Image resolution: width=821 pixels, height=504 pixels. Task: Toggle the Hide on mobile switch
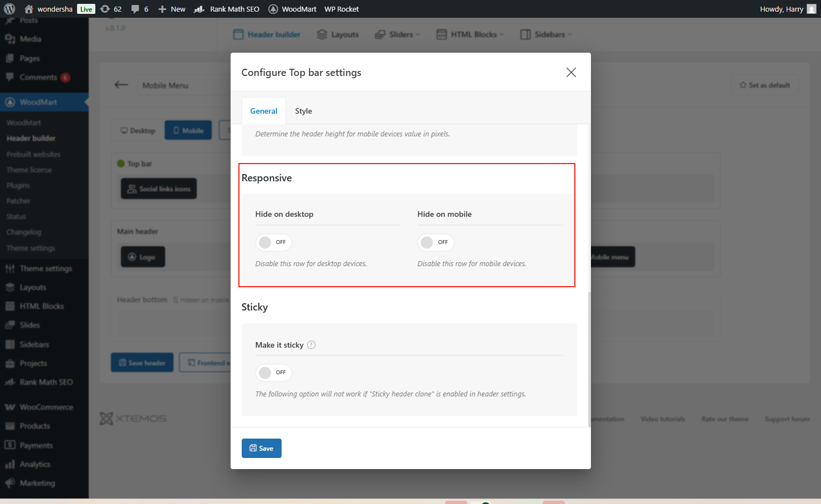[x=435, y=242]
